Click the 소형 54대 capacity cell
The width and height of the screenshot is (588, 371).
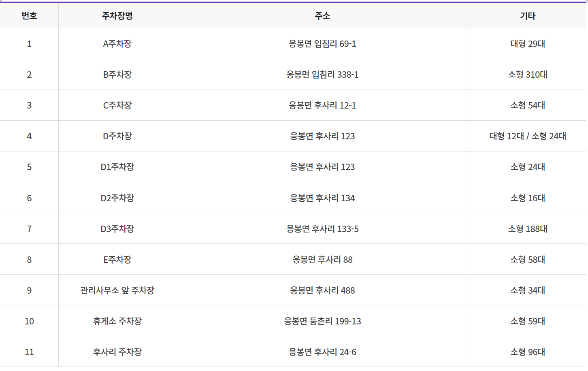[528, 105]
